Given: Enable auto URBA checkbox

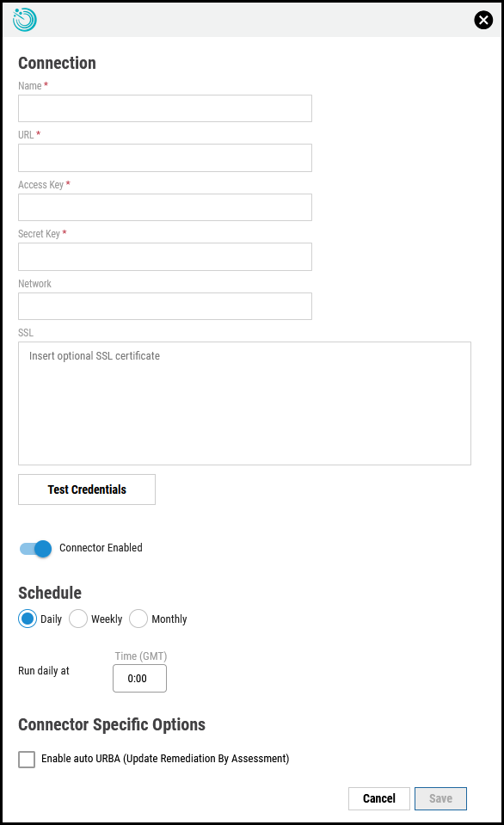Looking at the screenshot, I should 26,759.
